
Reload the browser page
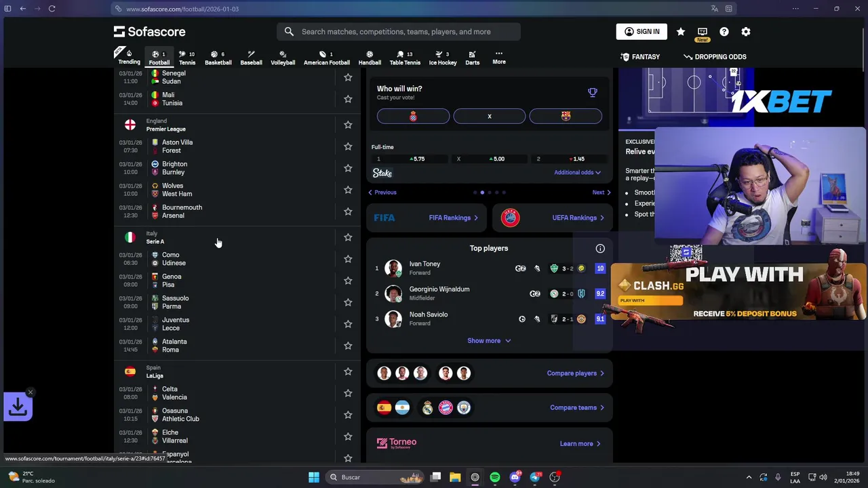pyautogui.click(x=52, y=9)
